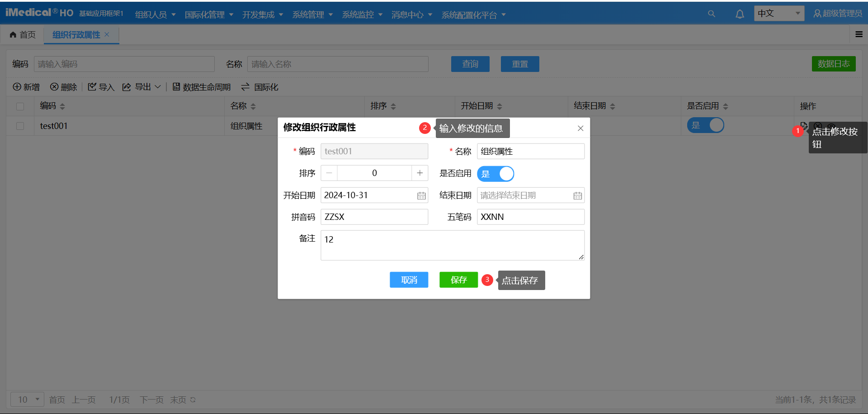Image resolution: width=868 pixels, height=414 pixels.
Task: Click 保存 to save changes
Action: 459,280
